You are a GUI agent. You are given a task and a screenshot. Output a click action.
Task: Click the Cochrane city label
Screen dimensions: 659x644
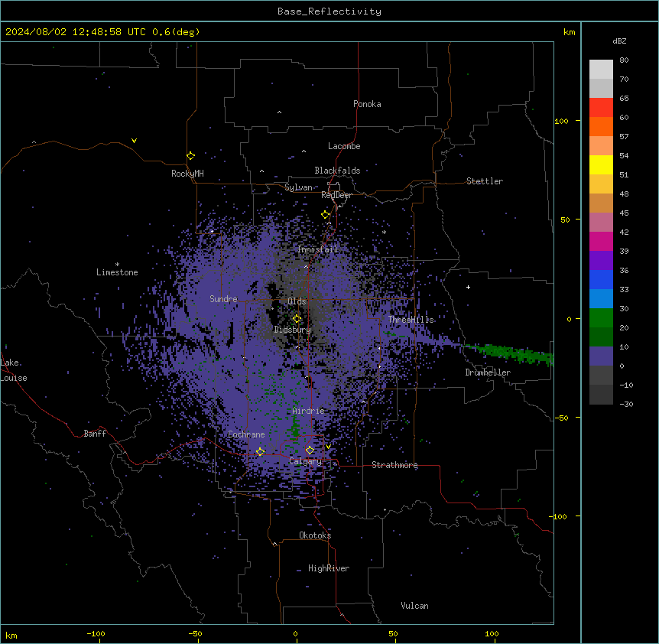point(246,434)
